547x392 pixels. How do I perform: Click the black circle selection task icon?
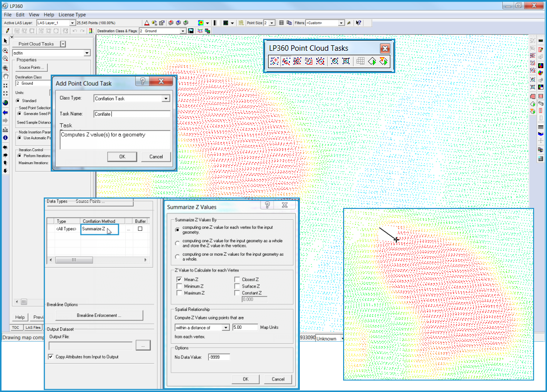pos(335,61)
